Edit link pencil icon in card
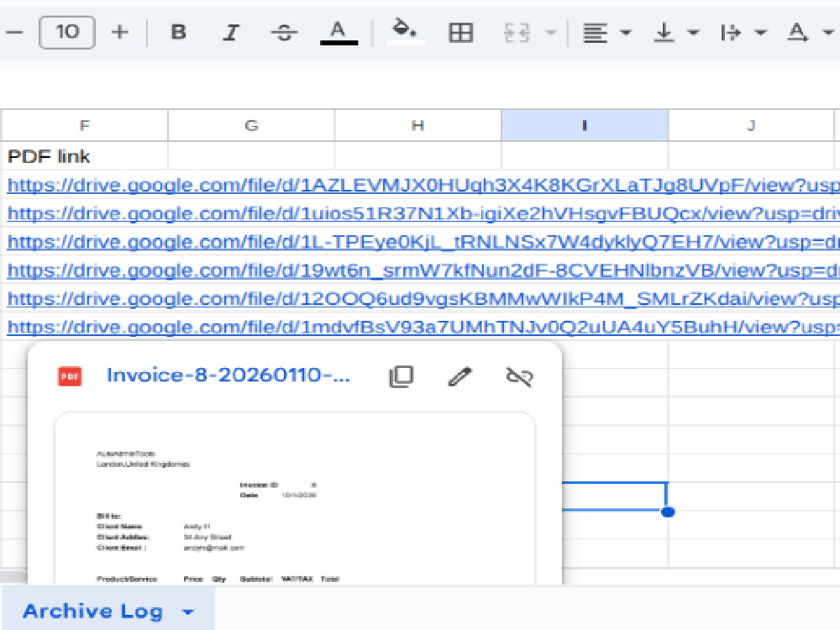Screen dimensions: 840x630 click(x=460, y=376)
